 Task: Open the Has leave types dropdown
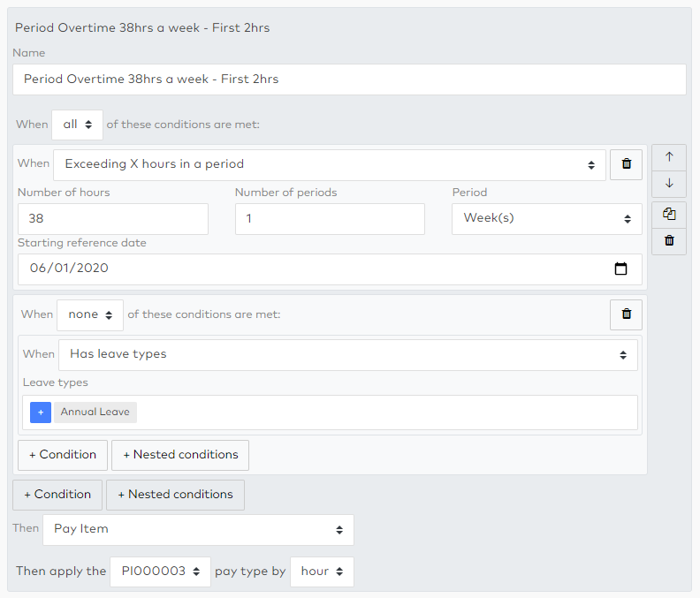(x=347, y=354)
